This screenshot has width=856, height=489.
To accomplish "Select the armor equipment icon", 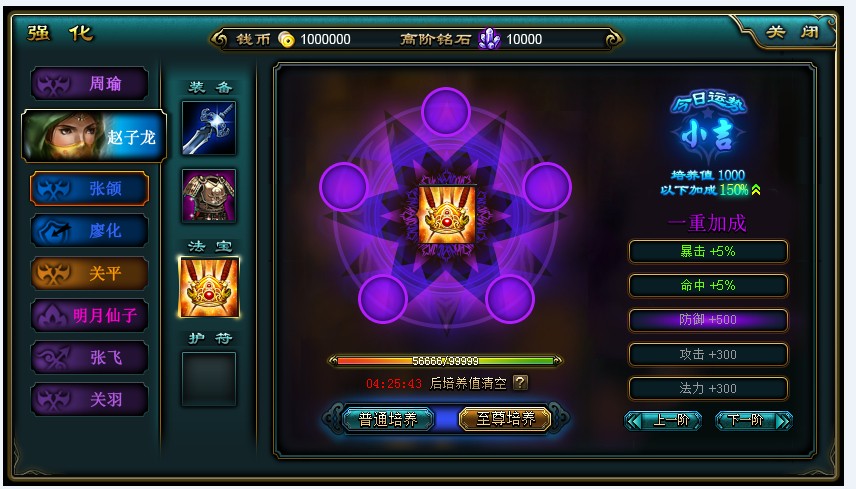I will tap(209, 196).
